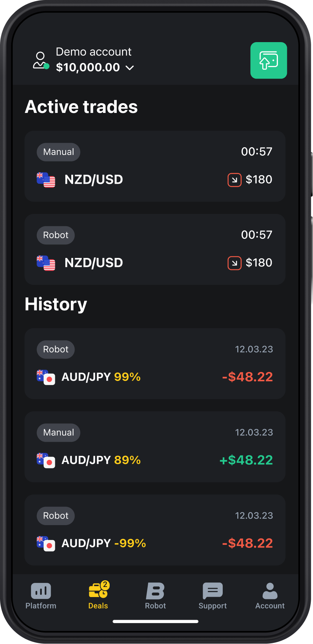This screenshot has height=644, width=313.
Task: Open the Robot NZD/USD active trade card
Action: (x=155, y=249)
